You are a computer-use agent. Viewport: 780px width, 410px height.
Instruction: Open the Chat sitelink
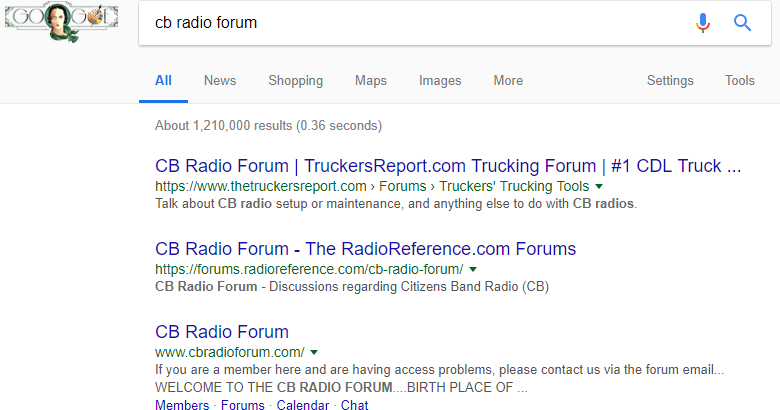click(x=354, y=405)
